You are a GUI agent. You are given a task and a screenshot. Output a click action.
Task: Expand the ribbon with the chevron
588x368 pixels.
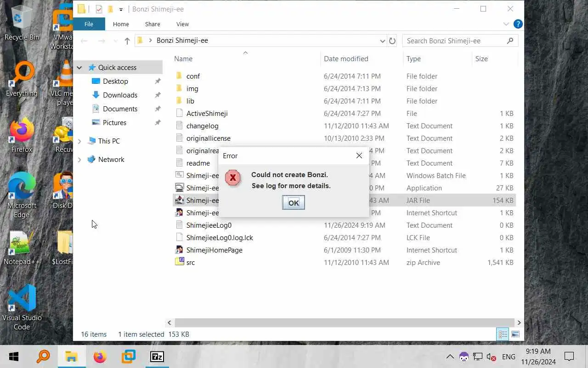click(506, 24)
